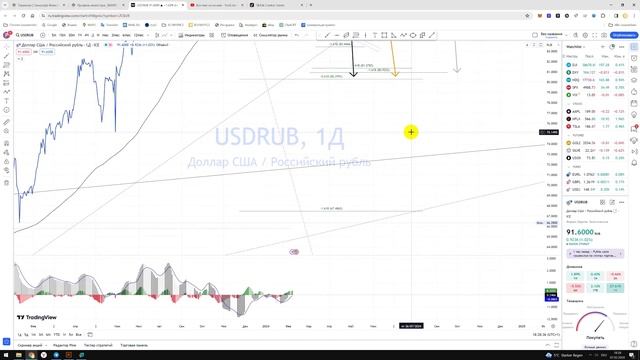The image size is (640, 360).
Task: Select GOLD in the watchlist
Action: point(596,143)
